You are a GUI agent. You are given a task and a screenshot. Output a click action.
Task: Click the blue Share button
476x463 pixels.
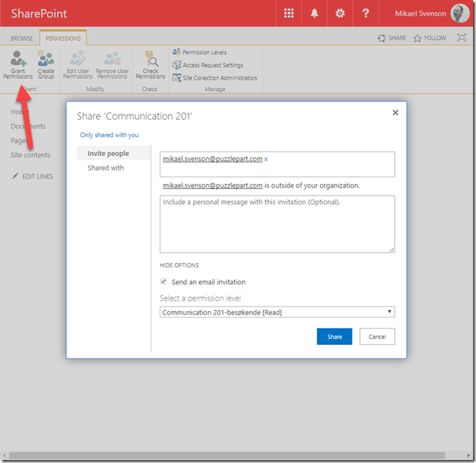point(335,337)
